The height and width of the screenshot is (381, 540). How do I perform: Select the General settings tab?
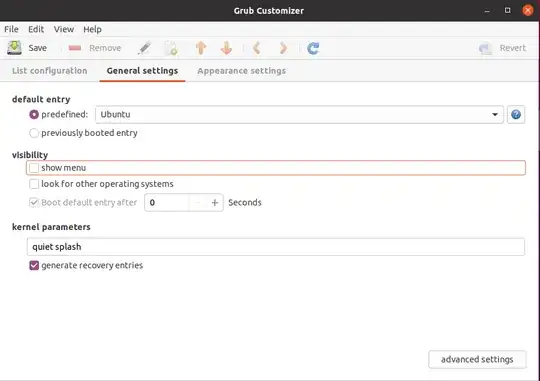[x=142, y=71]
